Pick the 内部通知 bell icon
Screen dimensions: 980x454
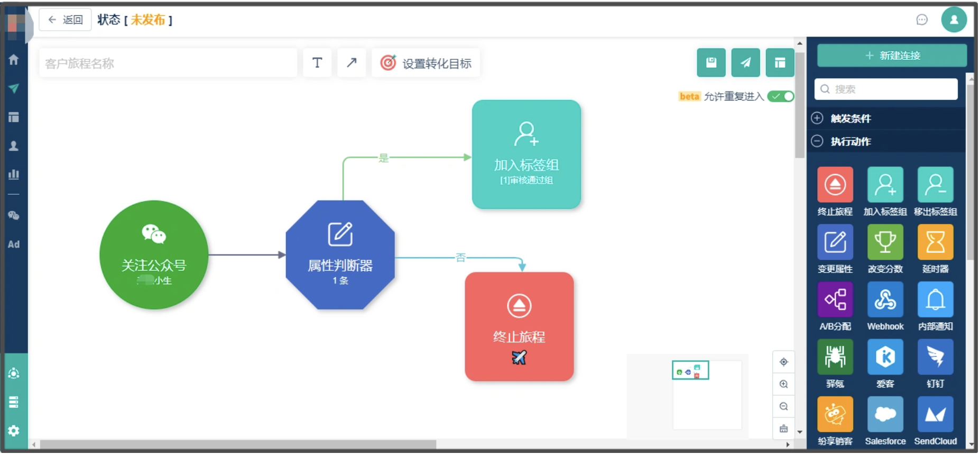click(x=936, y=299)
